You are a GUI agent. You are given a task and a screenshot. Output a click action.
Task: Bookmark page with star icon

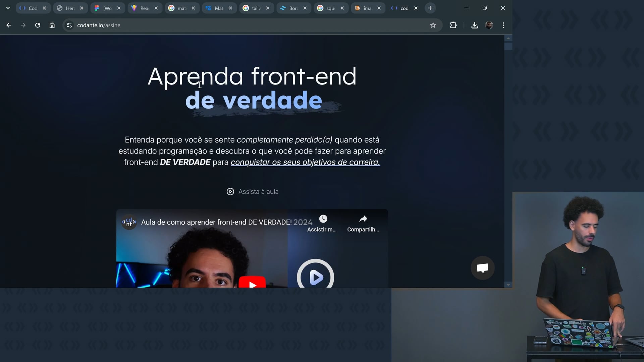pos(433,25)
